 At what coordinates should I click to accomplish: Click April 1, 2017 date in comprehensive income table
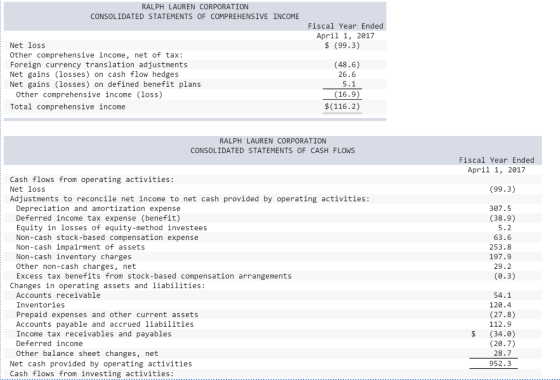pos(345,36)
